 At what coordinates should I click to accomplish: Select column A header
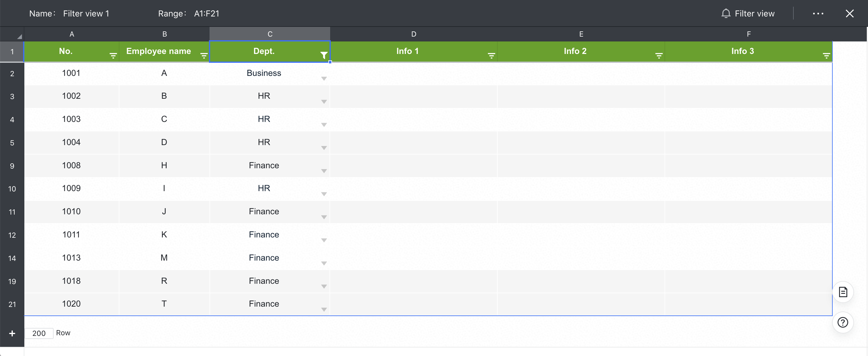tap(72, 34)
